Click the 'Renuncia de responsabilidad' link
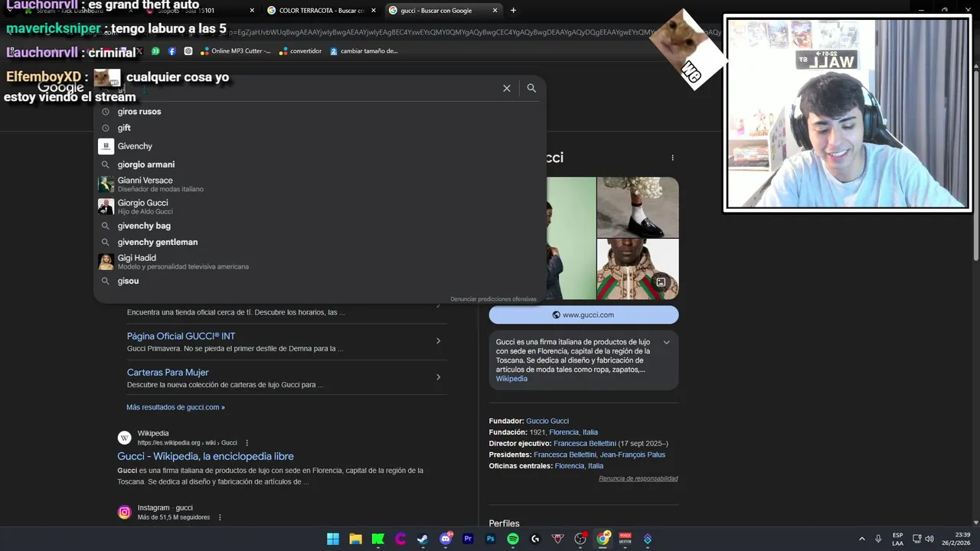 click(x=639, y=478)
